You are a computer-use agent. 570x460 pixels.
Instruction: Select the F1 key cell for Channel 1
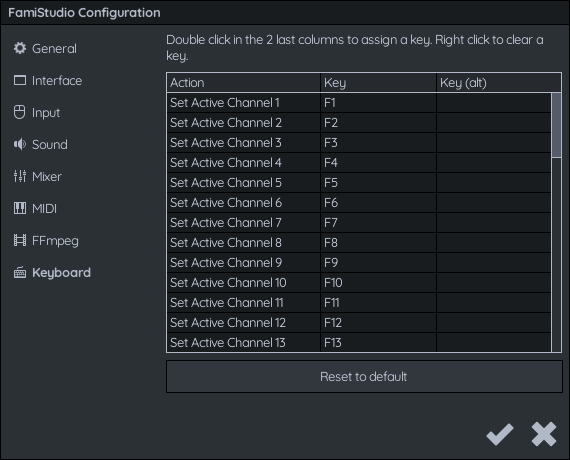(x=378, y=103)
